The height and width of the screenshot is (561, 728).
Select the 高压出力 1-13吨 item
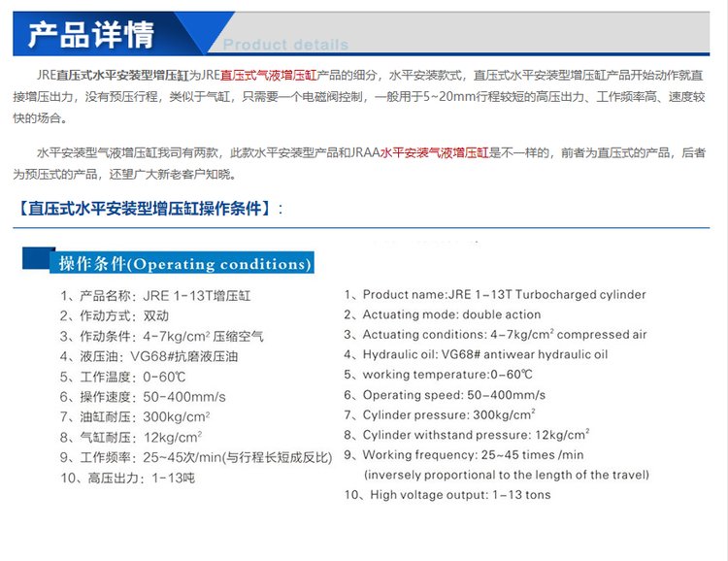(127, 478)
